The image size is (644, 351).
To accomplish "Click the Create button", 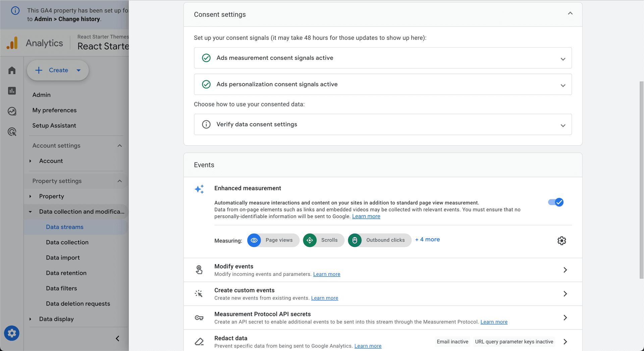I will click(x=58, y=70).
